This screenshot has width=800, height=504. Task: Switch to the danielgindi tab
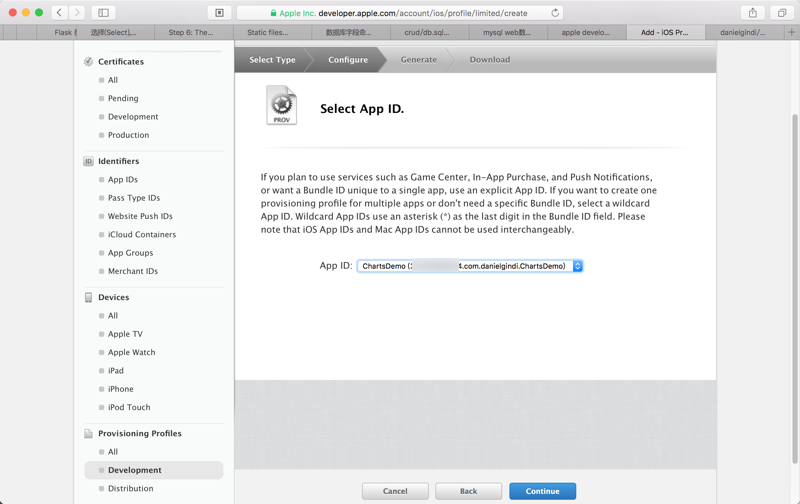pos(742,32)
